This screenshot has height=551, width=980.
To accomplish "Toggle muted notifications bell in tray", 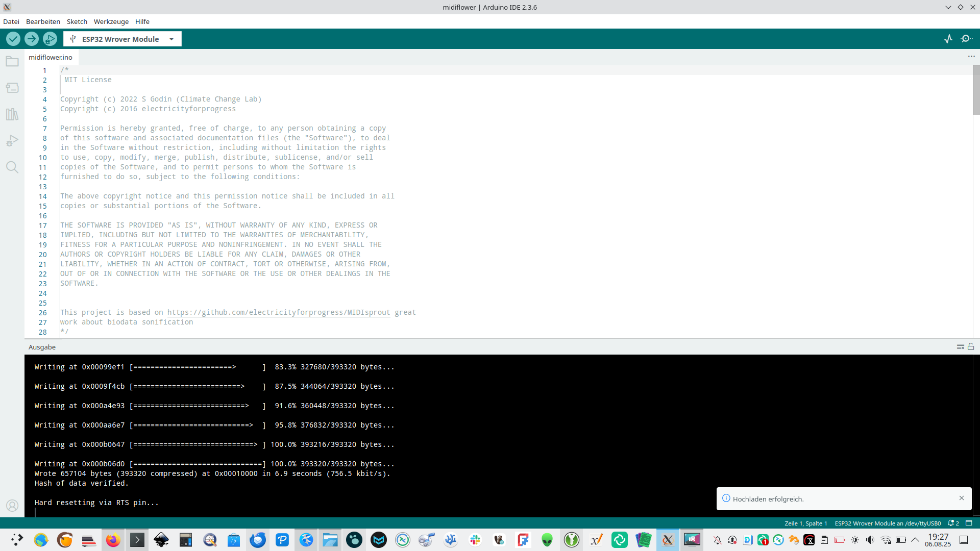I will [717, 540].
